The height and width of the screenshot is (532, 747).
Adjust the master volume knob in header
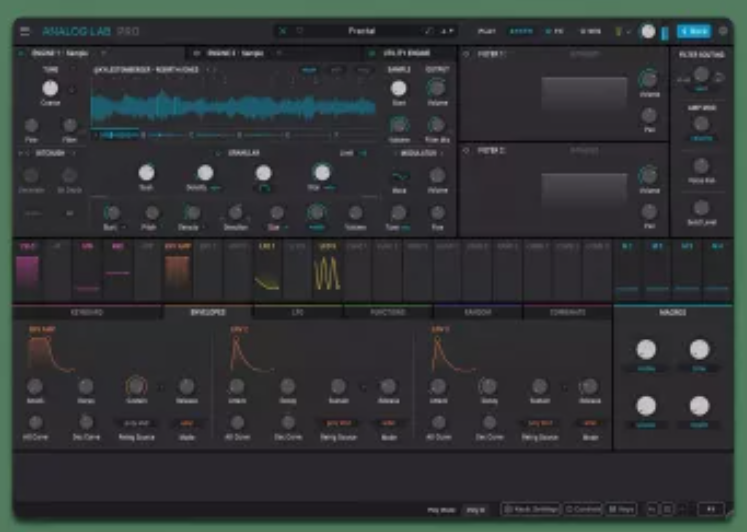point(648,31)
